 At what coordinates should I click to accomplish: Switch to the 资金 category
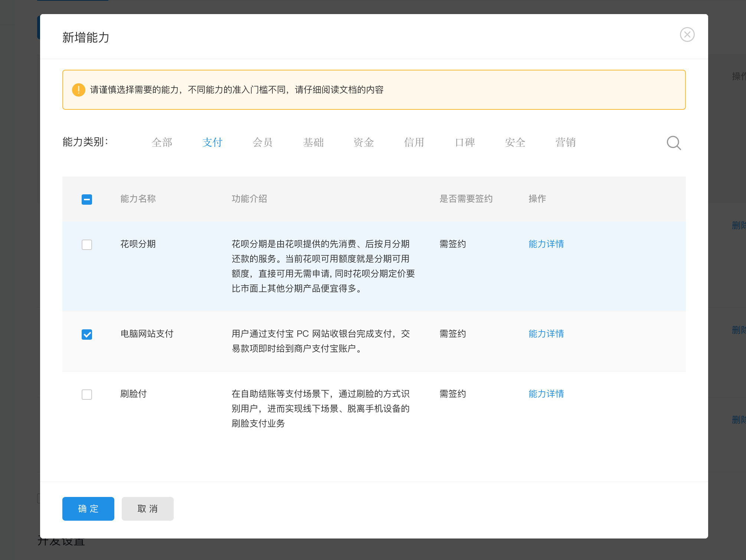[364, 142]
